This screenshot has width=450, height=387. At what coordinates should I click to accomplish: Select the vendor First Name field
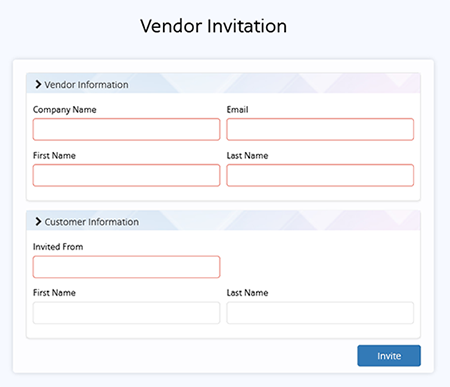point(126,175)
